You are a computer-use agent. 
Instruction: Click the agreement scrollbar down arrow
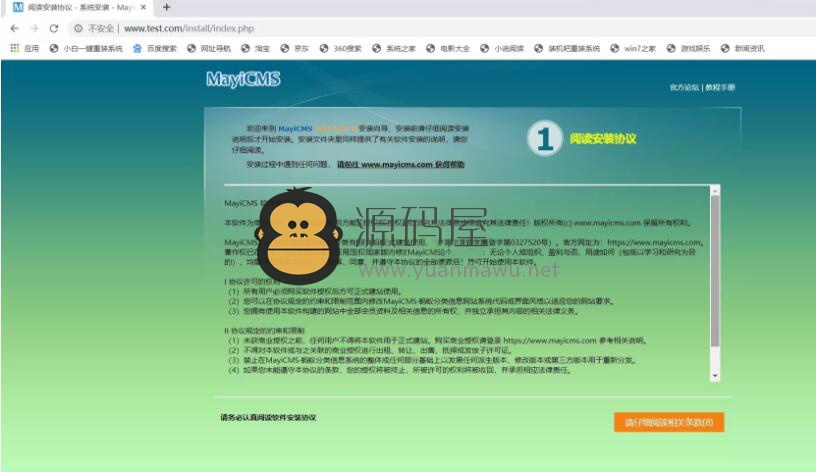[x=715, y=376]
